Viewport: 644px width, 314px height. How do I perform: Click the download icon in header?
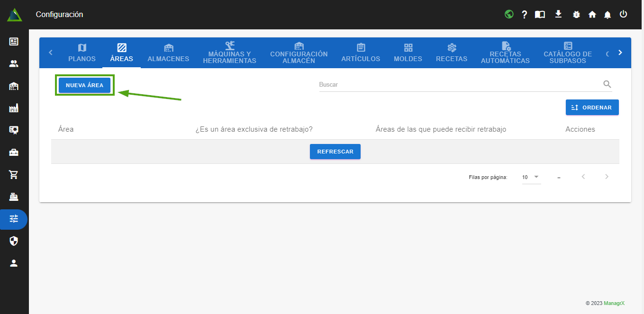coord(558,14)
